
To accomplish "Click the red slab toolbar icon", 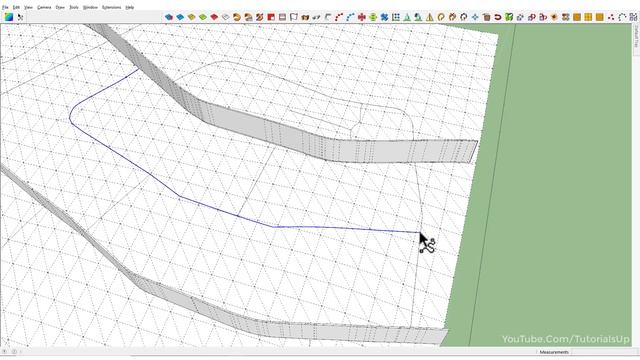I will tap(214, 17).
